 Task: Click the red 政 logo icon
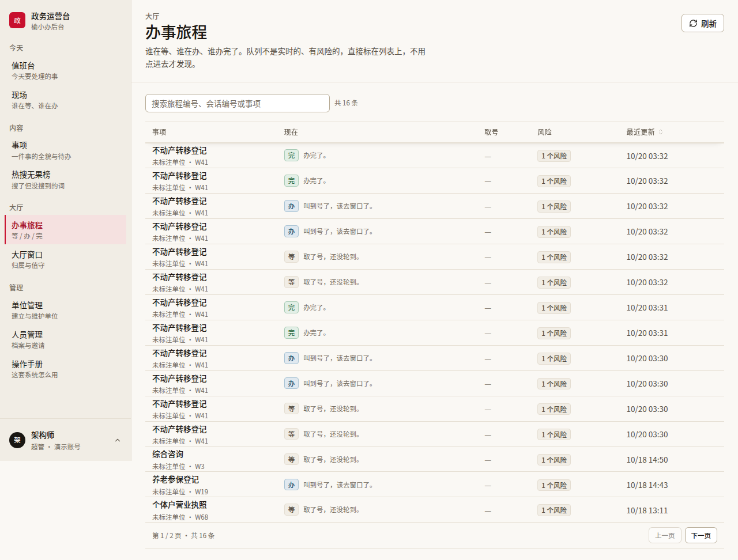17,21
